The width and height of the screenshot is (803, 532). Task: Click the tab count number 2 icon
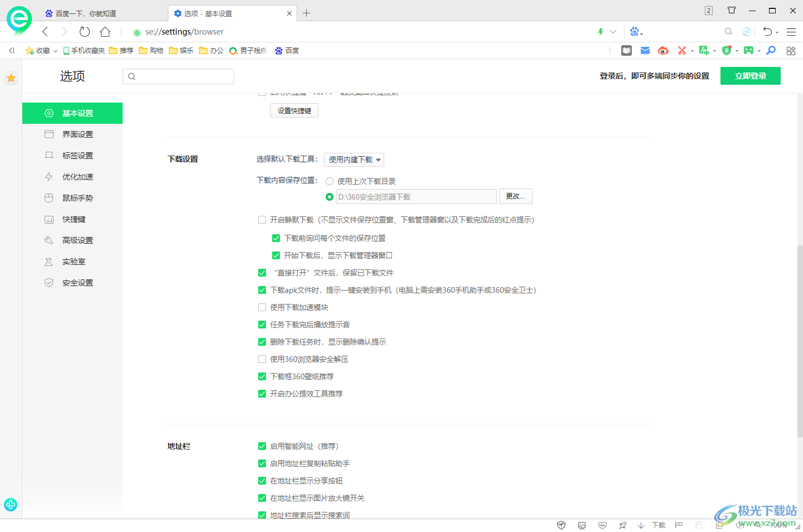click(709, 11)
